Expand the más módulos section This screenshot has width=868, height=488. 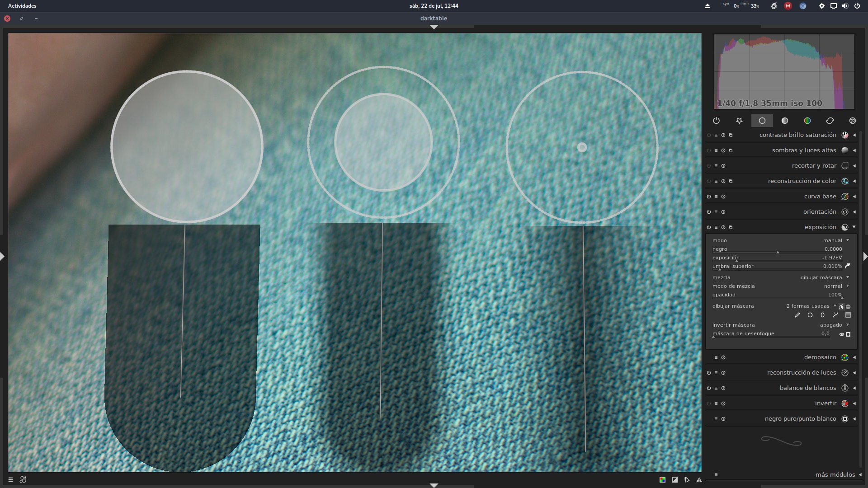coord(860,475)
